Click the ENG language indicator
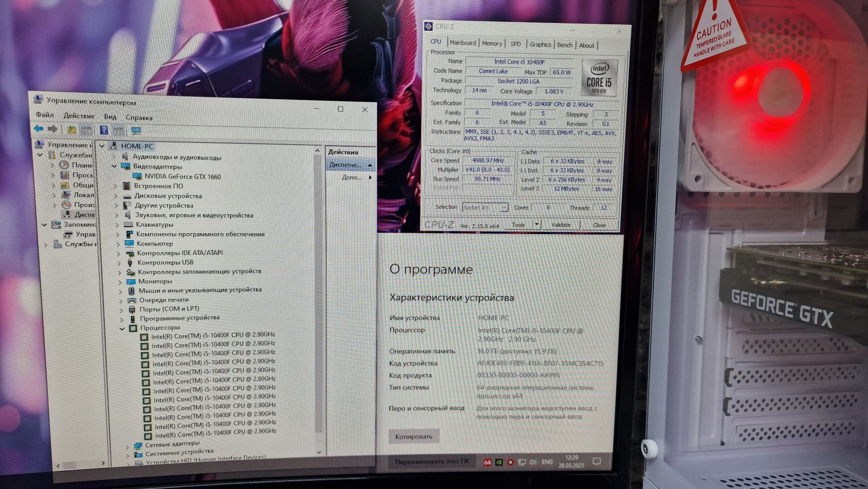This screenshot has width=868, height=489. (547, 462)
